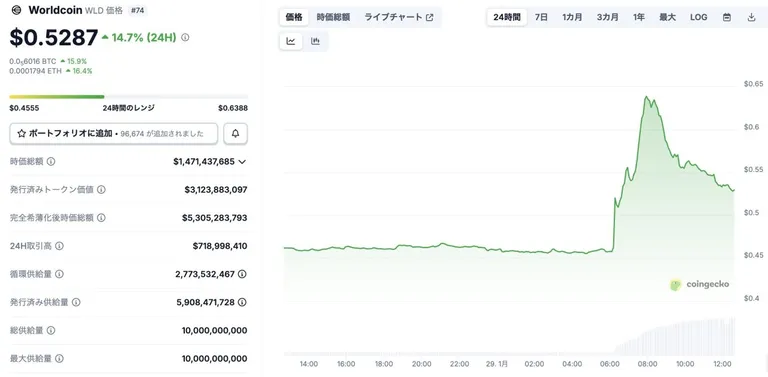Click info icon beside 24H percentage change
The image size is (768, 377).
185,37
